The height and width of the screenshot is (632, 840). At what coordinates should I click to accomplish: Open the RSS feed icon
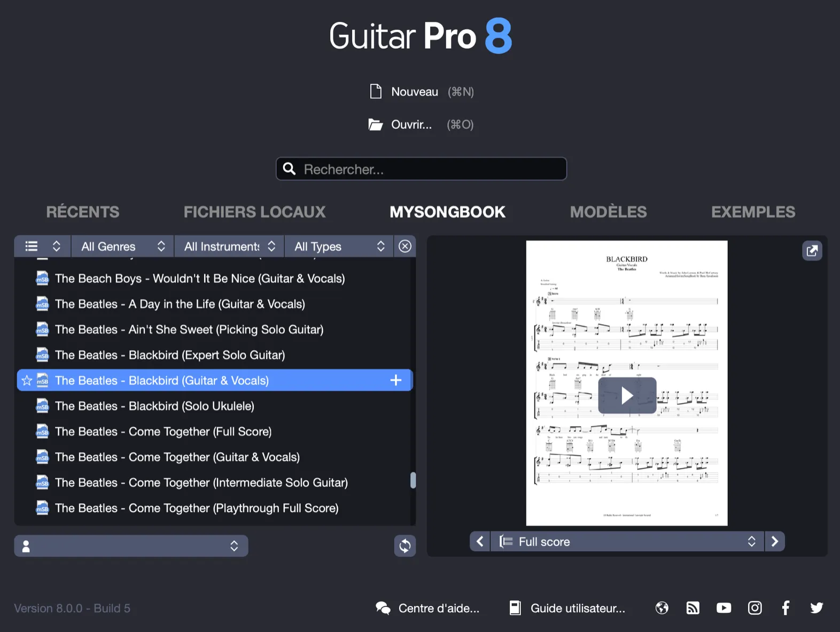(693, 608)
